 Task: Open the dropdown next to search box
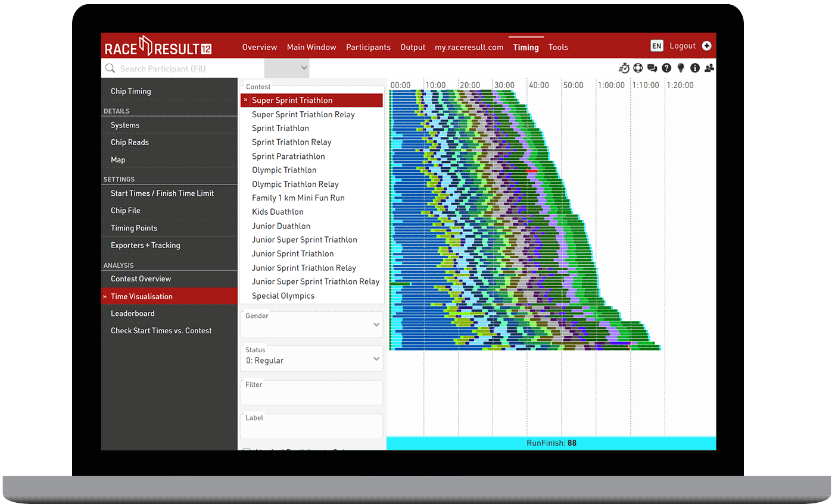287,68
